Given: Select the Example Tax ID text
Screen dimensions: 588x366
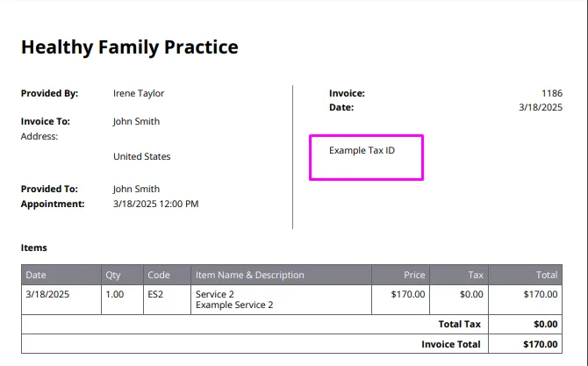Looking at the screenshot, I should (x=362, y=150).
